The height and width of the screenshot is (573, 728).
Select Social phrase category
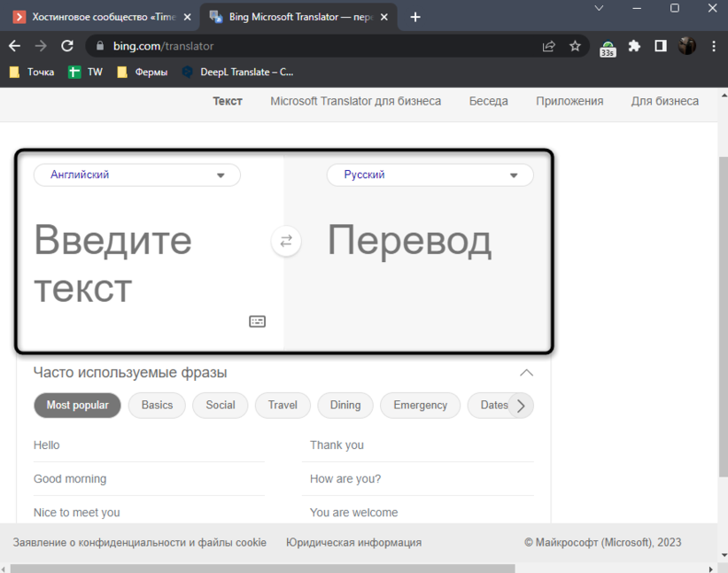pyautogui.click(x=221, y=405)
